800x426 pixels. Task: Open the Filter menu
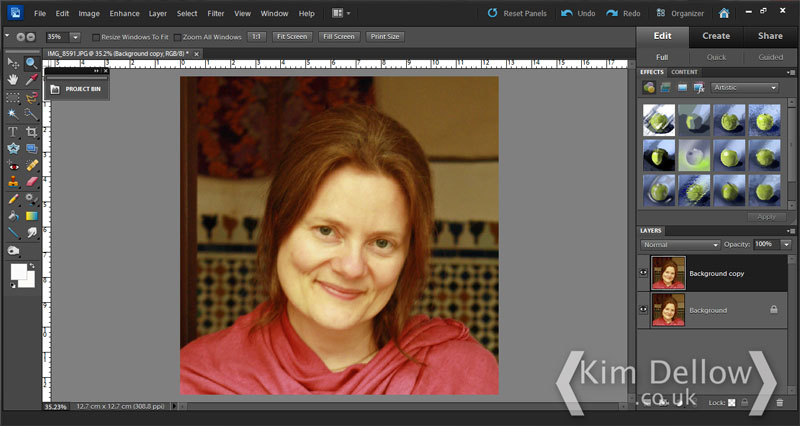tap(216, 13)
